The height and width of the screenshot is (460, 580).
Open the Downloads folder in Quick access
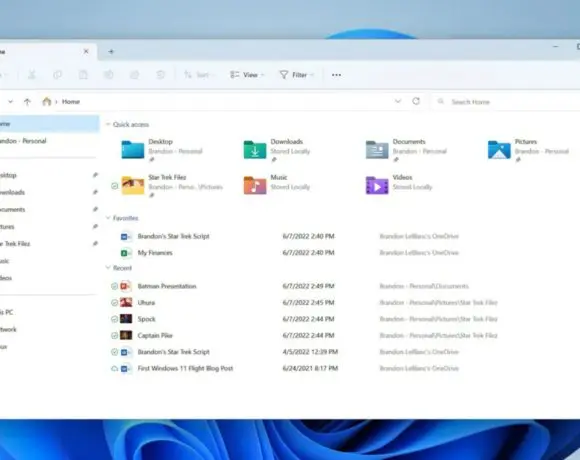pos(277,150)
